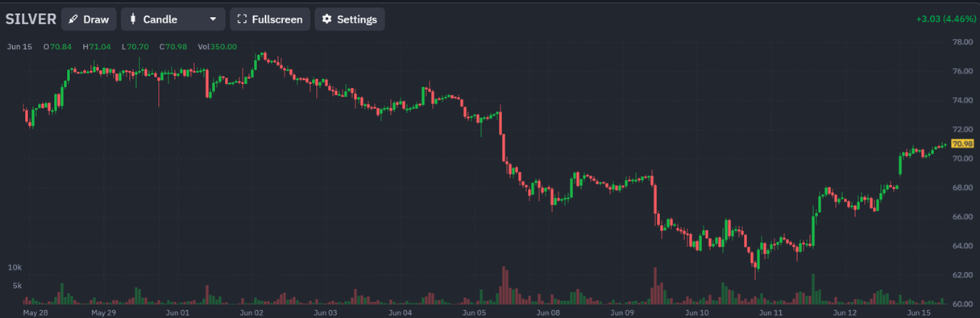980x318 pixels.
Task: Open the Draw tools button
Action: coord(89,19)
